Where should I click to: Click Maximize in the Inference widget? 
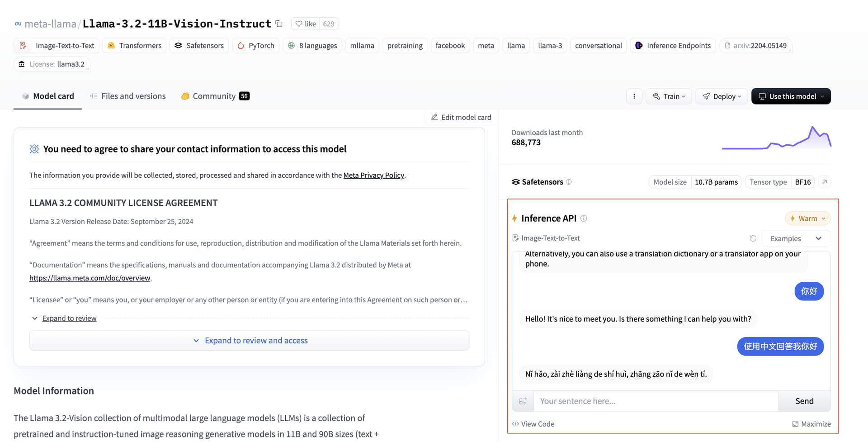pos(811,424)
